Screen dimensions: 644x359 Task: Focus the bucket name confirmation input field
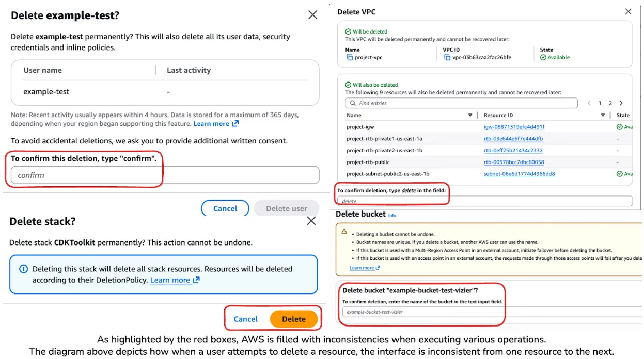(x=491, y=312)
